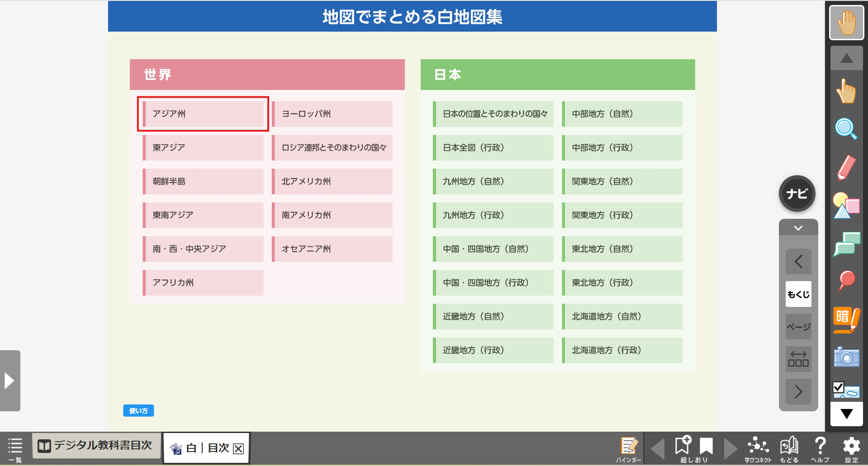Collapse the navigation panel with chevron
This screenshot has width=868, height=466.
(x=798, y=228)
